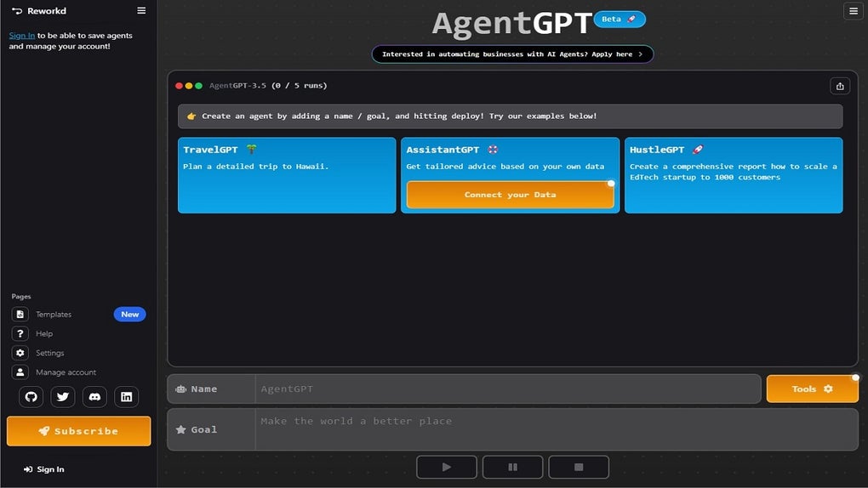This screenshot has height=488, width=868.
Task: Click Sign In at sidebar bottom
Action: coord(43,469)
